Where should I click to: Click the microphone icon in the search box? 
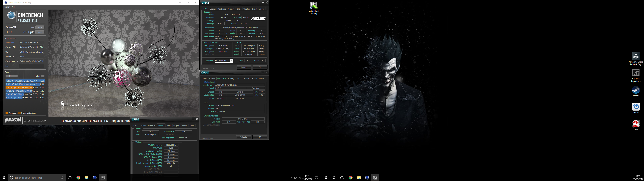[62, 178]
